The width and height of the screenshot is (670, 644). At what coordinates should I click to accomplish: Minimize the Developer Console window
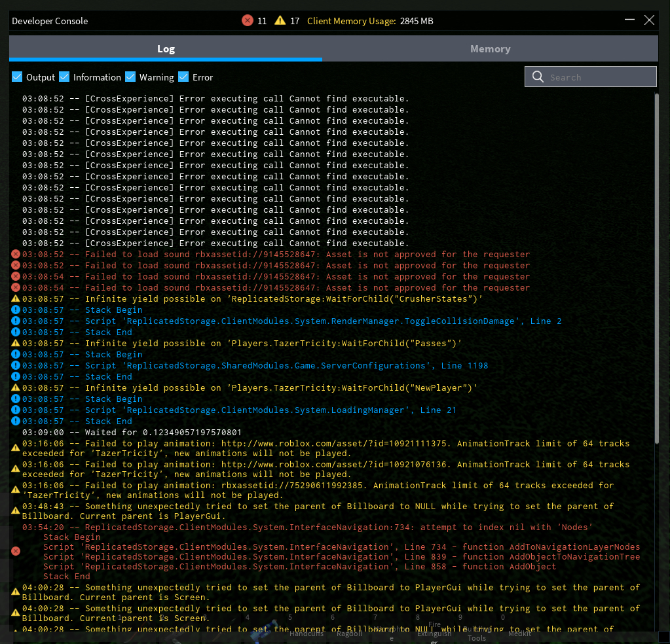[629, 20]
